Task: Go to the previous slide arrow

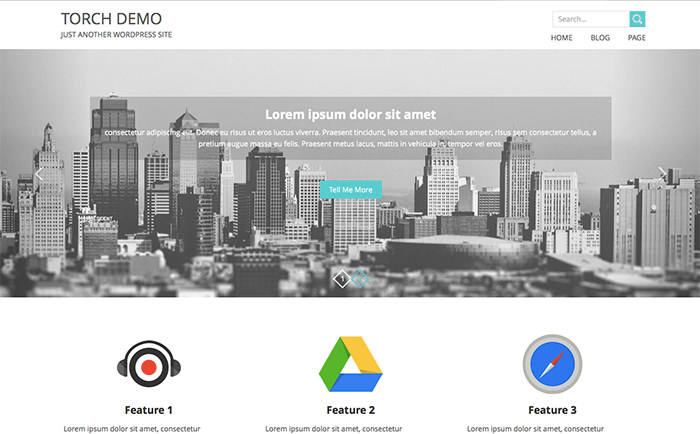Action: point(40,174)
